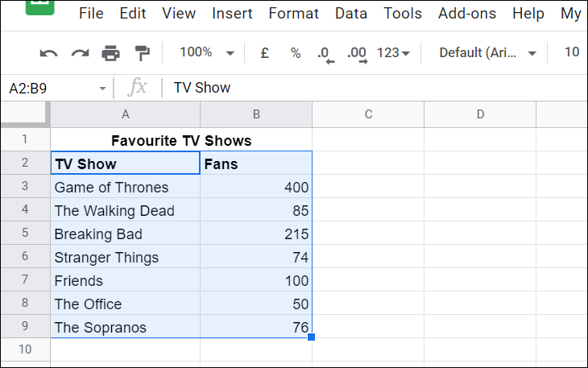
Task: Apply percent format icon
Action: coord(296,53)
